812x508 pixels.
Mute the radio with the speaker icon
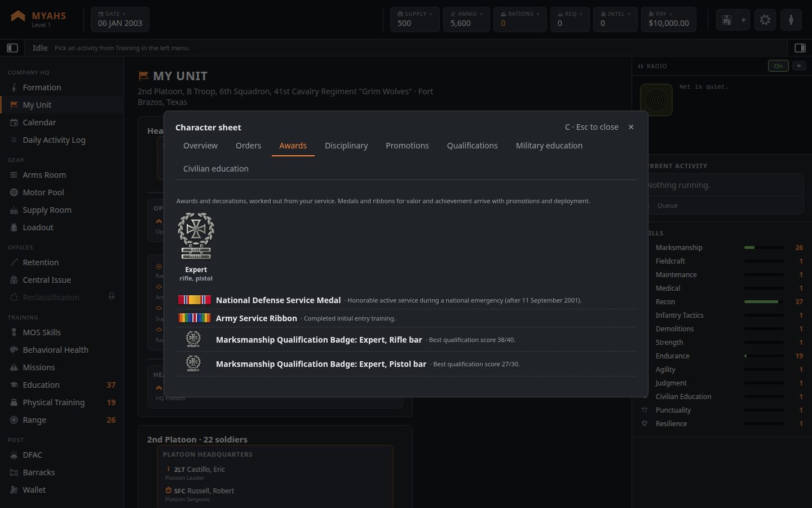(799, 66)
